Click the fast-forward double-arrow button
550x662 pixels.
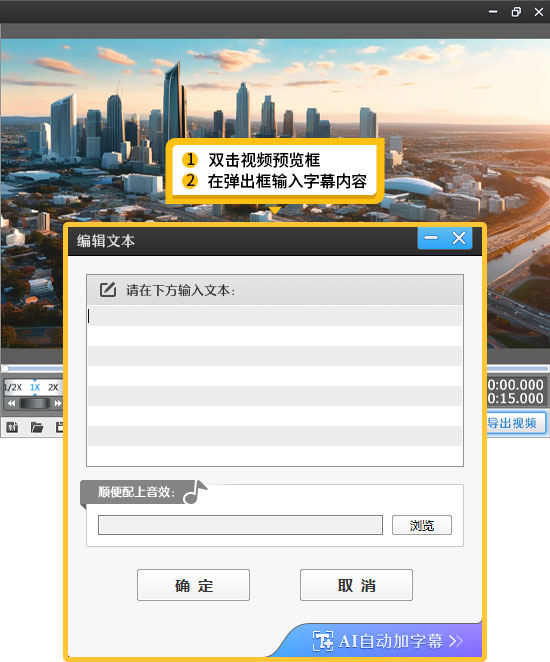(x=57, y=403)
